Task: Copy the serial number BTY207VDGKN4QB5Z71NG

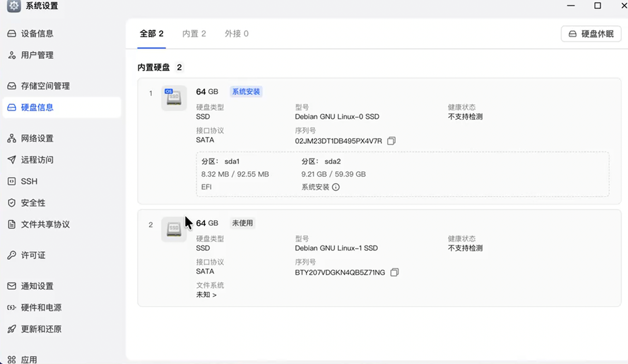Action: 394,272
